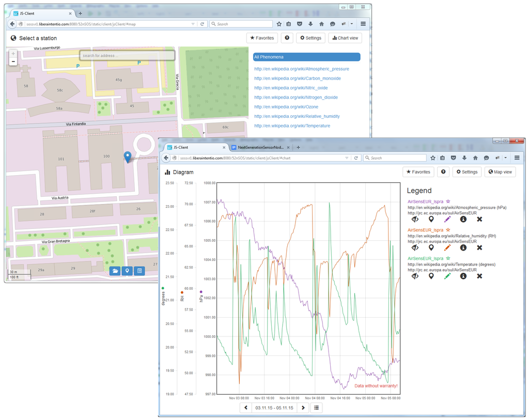Screen dimensions: 529x420
Task: Click the map zoom in plus button
Action: 13,54
